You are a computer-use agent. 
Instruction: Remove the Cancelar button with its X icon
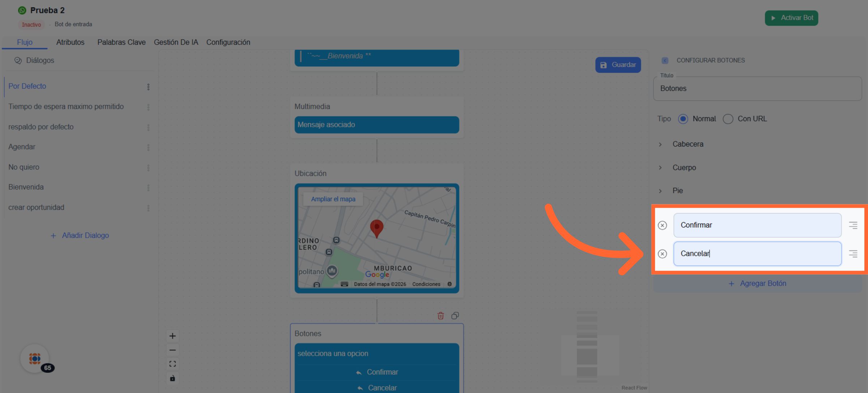click(662, 254)
